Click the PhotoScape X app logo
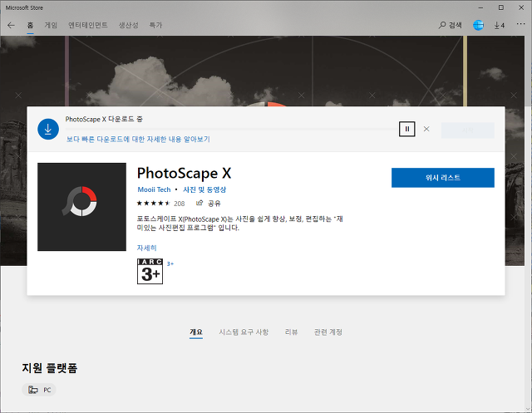The width and height of the screenshot is (532, 413). click(81, 207)
